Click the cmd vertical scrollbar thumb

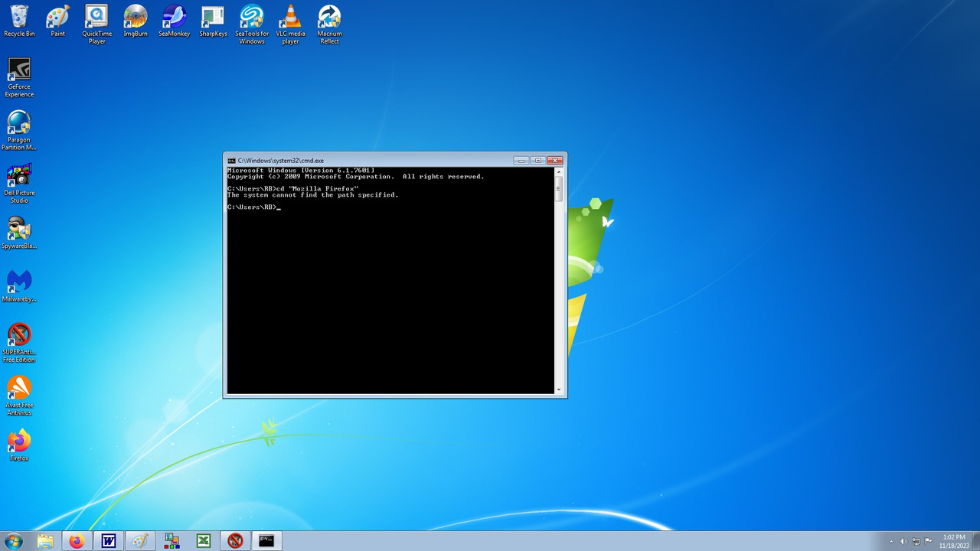coord(559,189)
